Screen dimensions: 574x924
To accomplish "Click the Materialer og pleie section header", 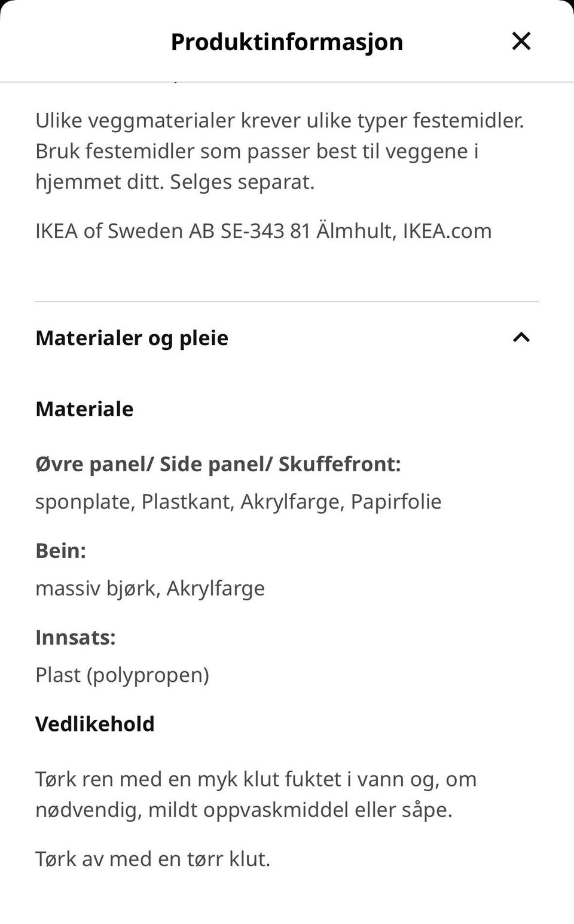I will [287, 338].
